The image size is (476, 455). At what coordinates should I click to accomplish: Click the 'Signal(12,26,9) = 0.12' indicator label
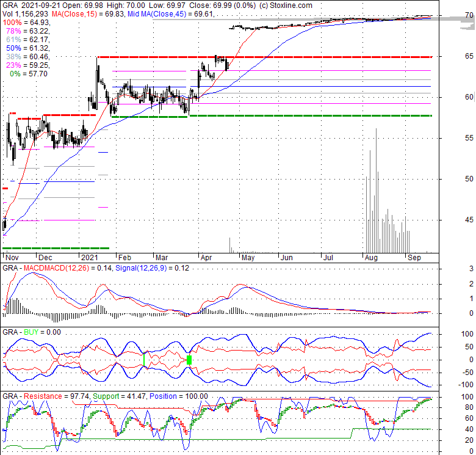point(152,268)
